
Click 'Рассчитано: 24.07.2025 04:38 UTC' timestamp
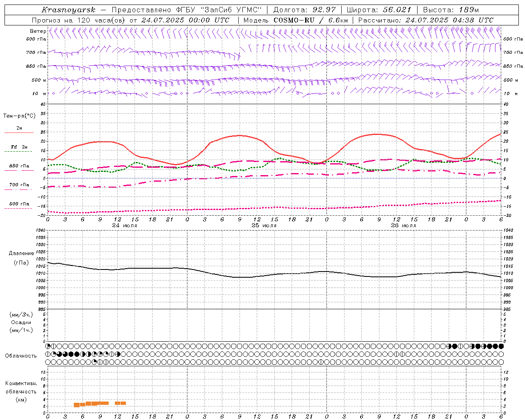[x=426, y=20]
